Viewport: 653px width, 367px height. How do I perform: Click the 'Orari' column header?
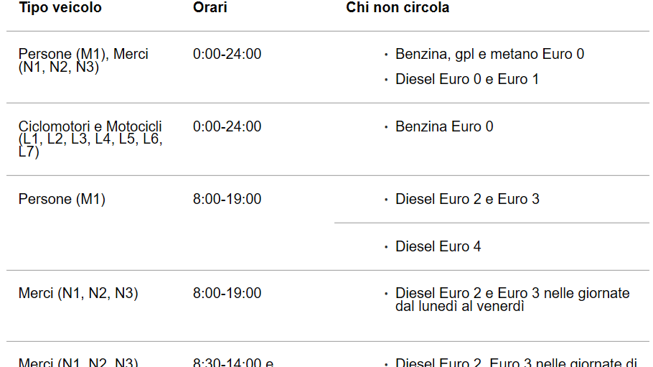[210, 7]
